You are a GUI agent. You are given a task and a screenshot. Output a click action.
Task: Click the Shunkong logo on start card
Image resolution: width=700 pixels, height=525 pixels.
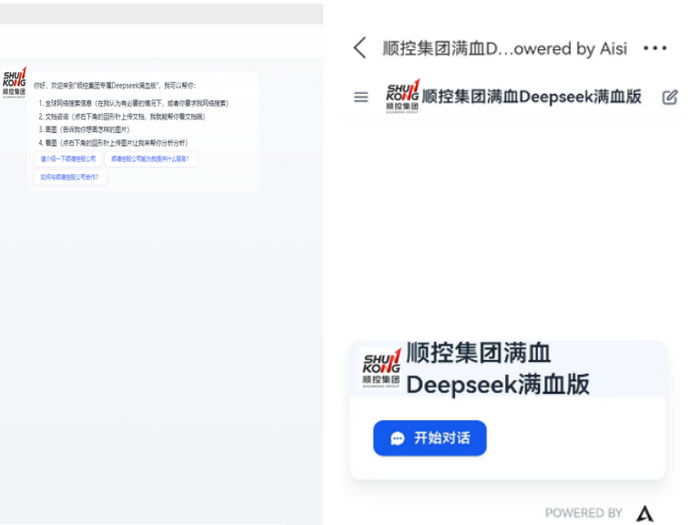(381, 369)
